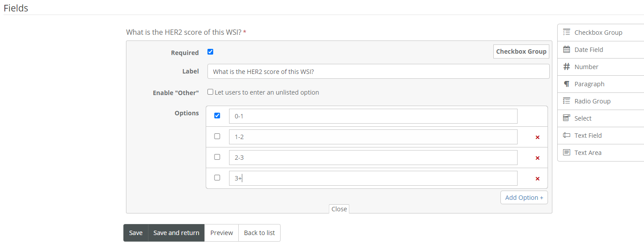Uncheck the Required checkbox
Screen dimensions: 644x250
point(210,52)
